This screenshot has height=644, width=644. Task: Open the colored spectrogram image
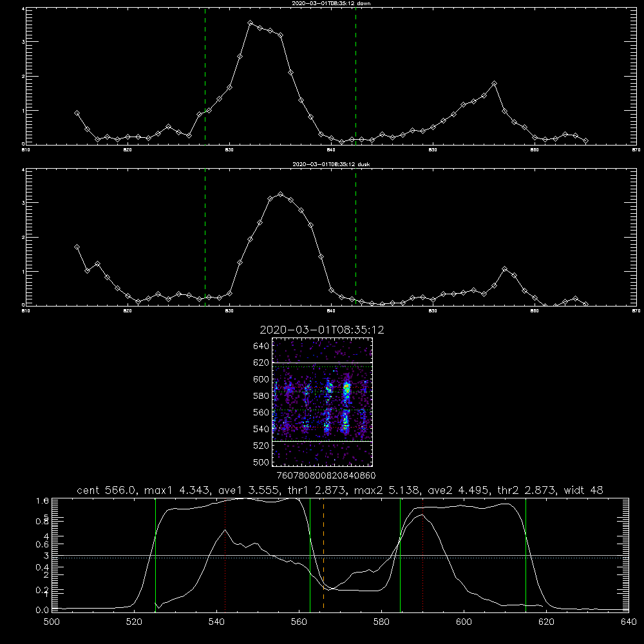(323, 402)
